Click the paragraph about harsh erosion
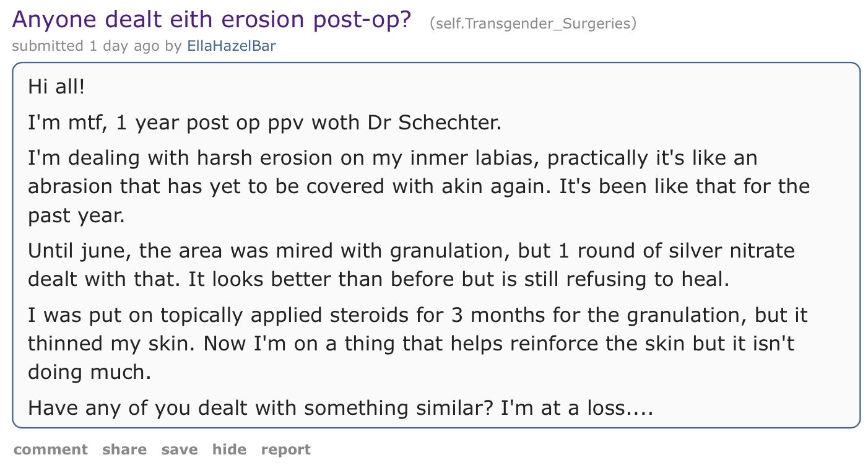This screenshot has width=868, height=473. 419,186
